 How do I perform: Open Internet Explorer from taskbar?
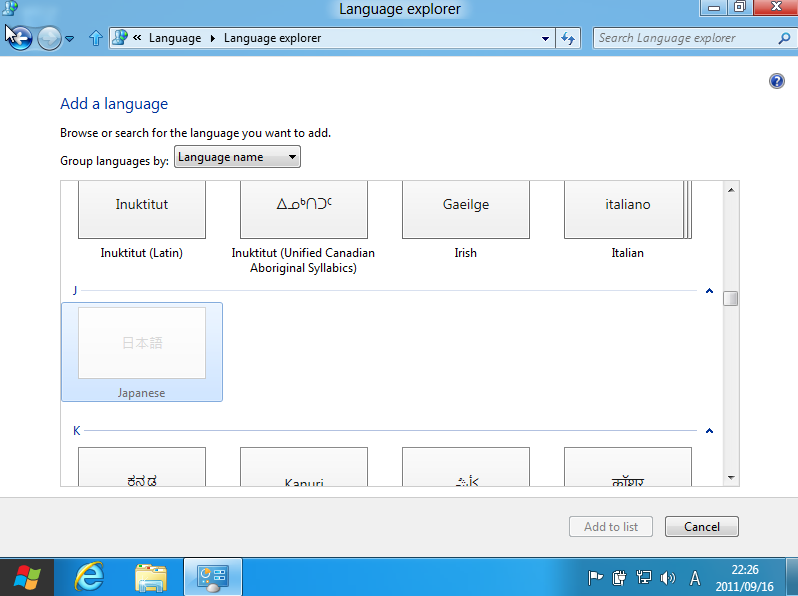(x=90, y=577)
